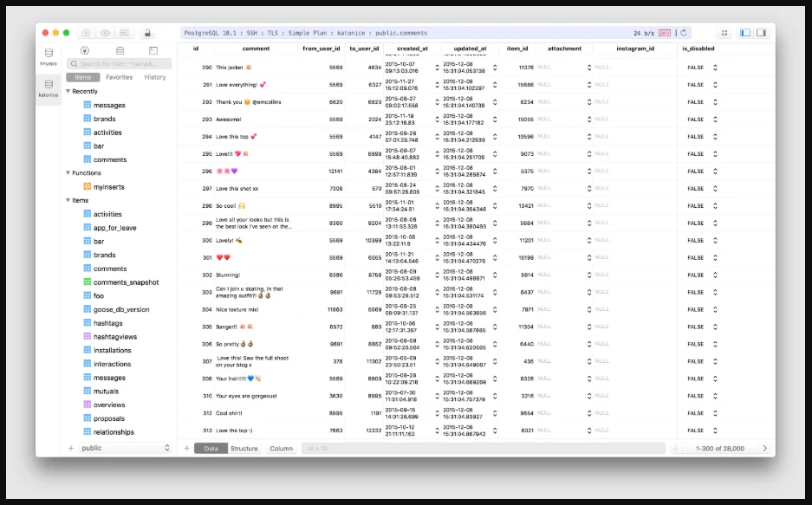This screenshot has width=812, height=505.
Task: Go to previous page of rows
Action: tap(675, 448)
